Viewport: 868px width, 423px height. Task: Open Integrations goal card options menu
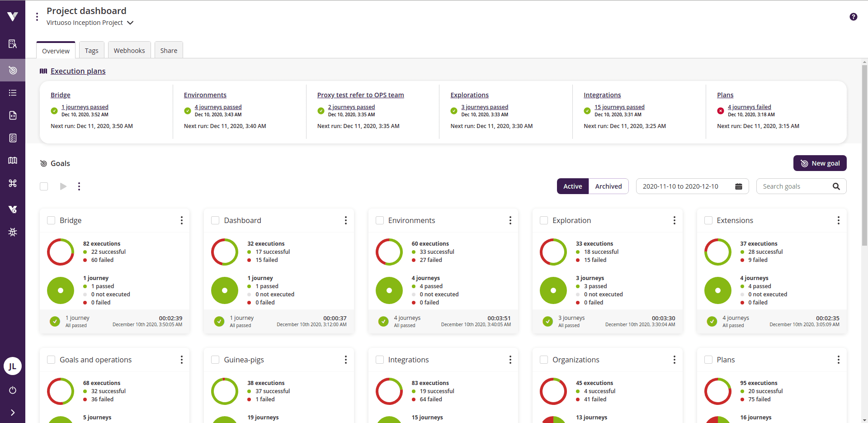[510, 360]
